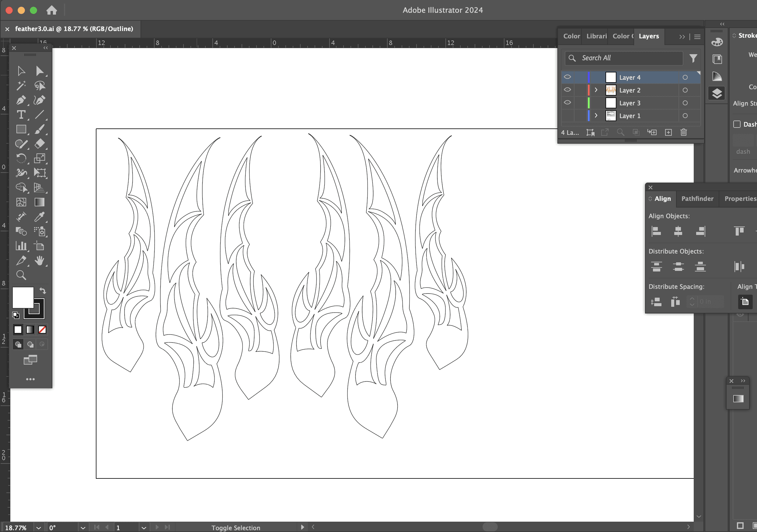Click the Home button
757x532 pixels.
[x=51, y=10]
